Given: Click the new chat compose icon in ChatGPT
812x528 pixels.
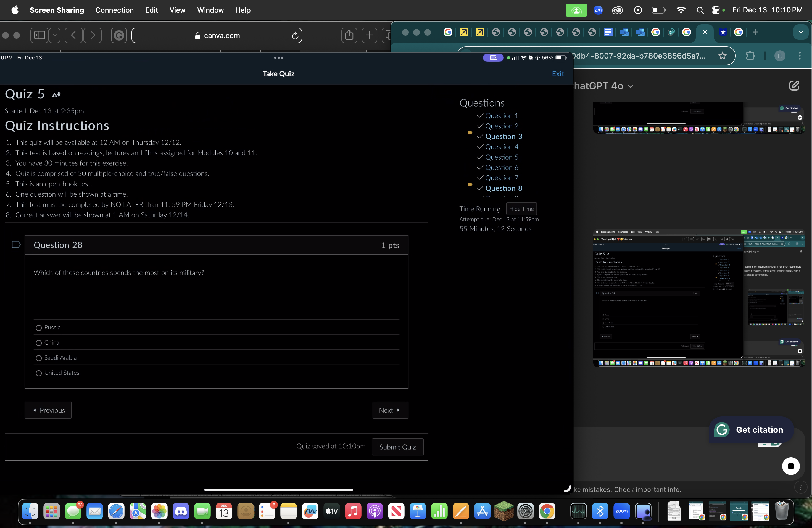Looking at the screenshot, I should [x=795, y=86].
